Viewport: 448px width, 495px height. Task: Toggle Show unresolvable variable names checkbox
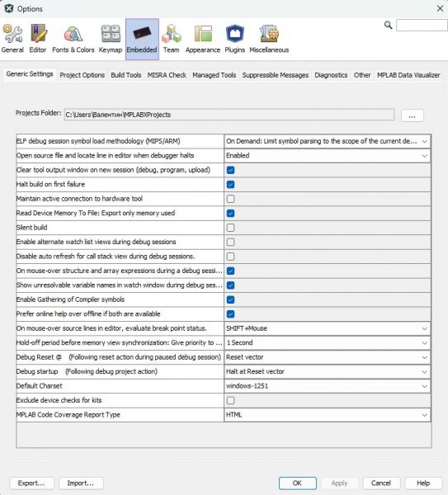pyautogui.click(x=230, y=285)
